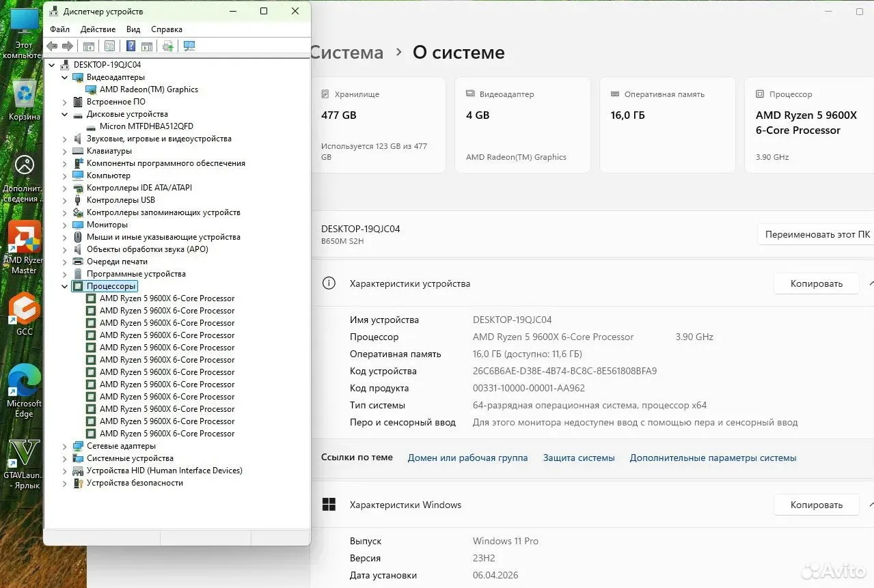This screenshot has height=588, width=874.
Task: Open the Вид menu
Action: tap(133, 29)
